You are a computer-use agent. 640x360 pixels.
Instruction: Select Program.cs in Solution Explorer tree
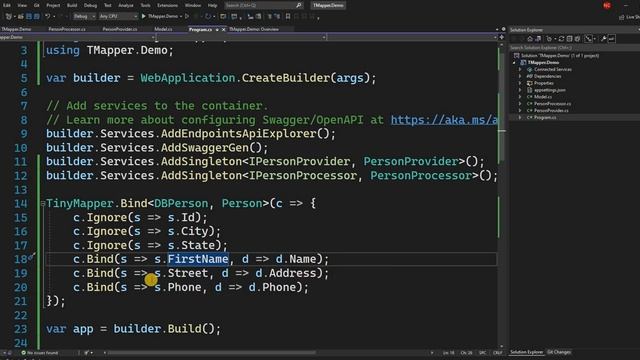tap(545, 117)
